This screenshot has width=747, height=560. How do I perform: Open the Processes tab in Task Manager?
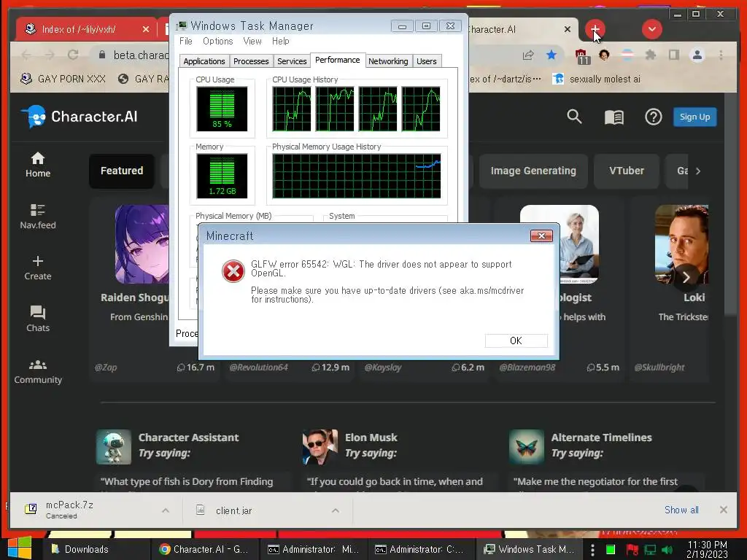point(251,61)
